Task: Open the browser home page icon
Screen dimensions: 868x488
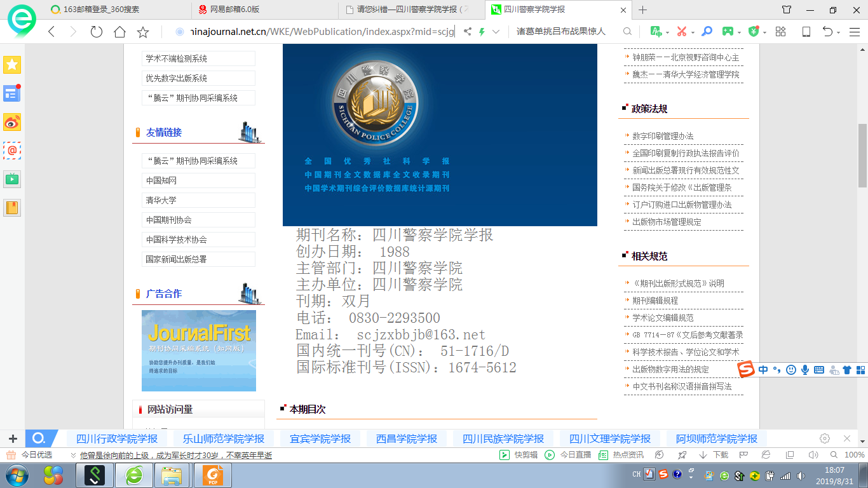Action: tap(119, 32)
